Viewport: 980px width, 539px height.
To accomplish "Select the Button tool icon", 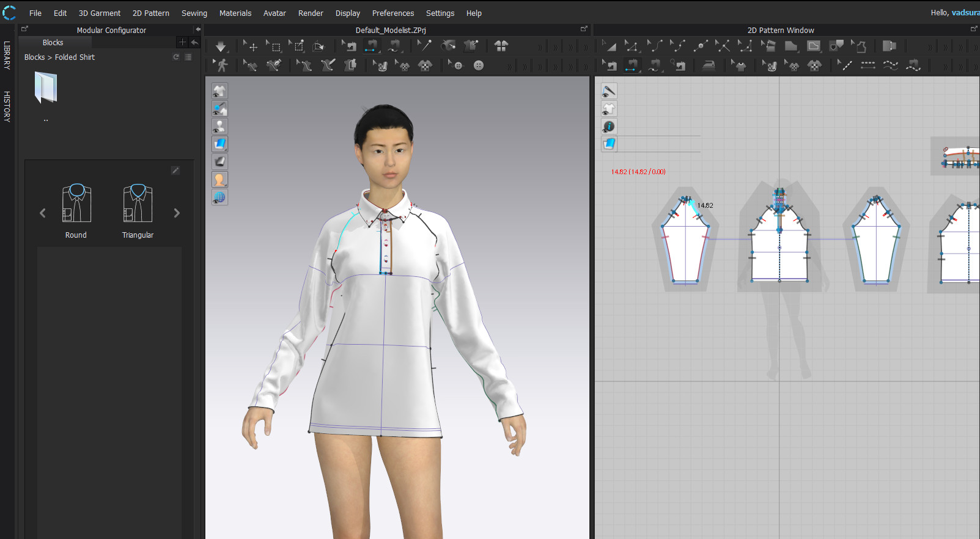I will (x=479, y=65).
